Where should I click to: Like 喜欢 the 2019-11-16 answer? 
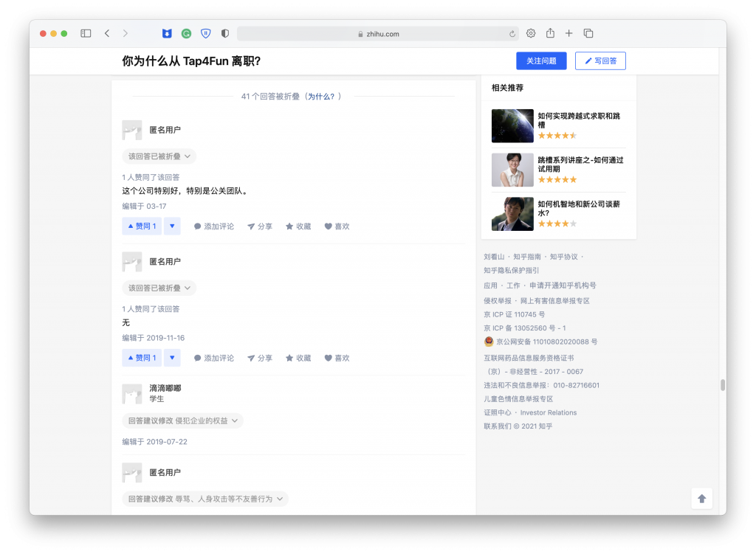click(x=337, y=358)
